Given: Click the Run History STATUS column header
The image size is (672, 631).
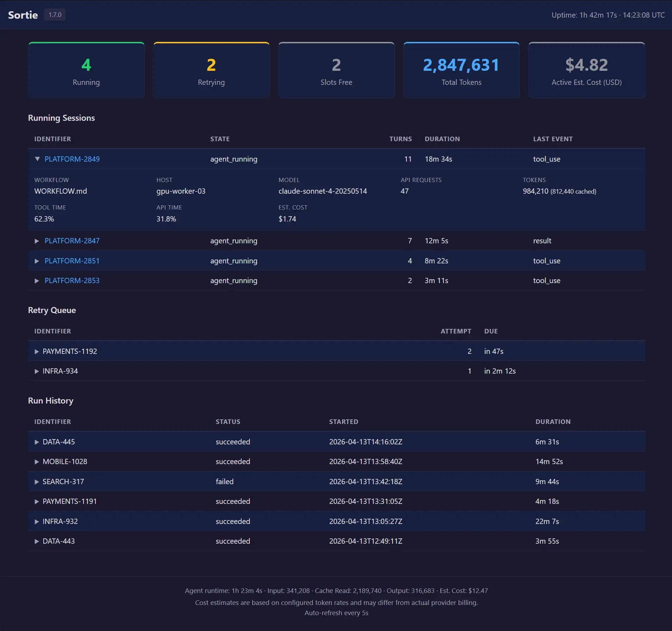Looking at the screenshot, I should 228,422.
